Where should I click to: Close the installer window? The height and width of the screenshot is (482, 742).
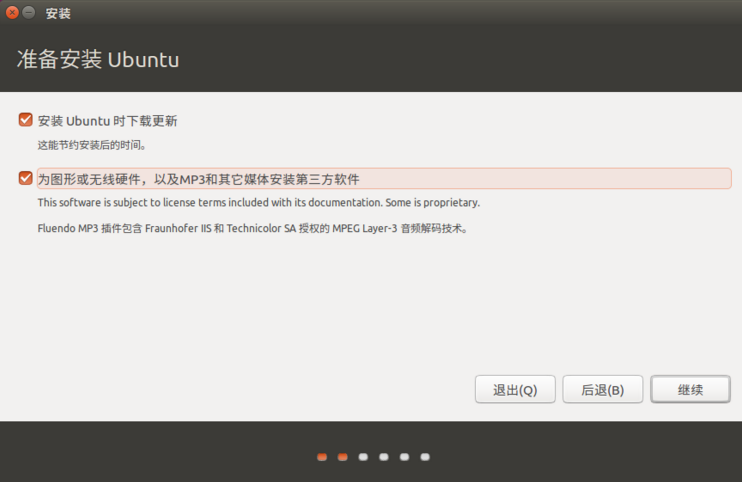click(12, 13)
